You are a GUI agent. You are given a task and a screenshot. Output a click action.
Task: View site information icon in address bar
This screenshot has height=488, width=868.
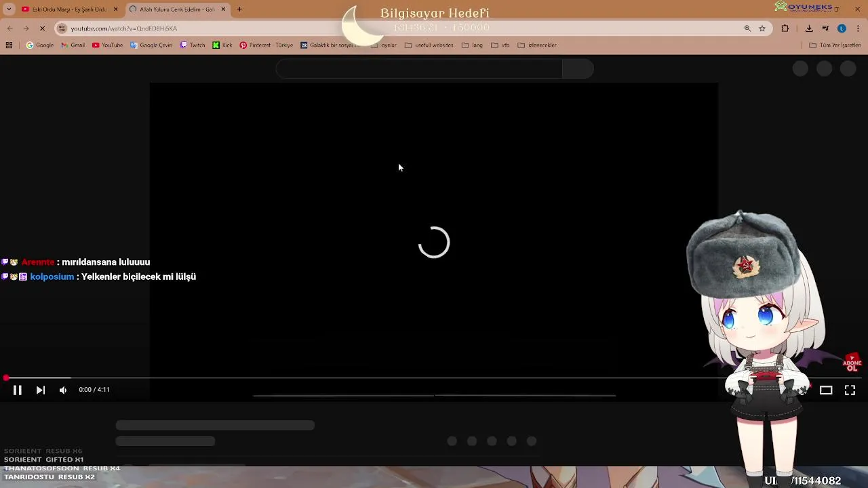click(x=62, y=28)
